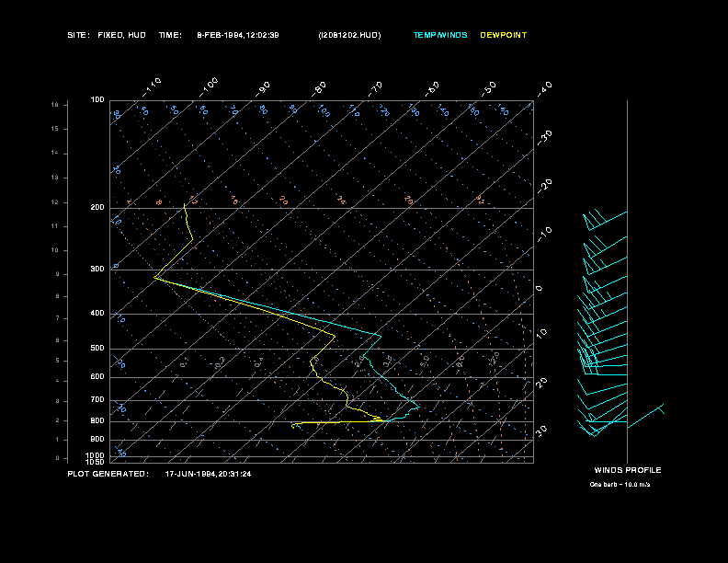Click the cyan 'TEMP/WINDS' legend label
The image size is (728, 563).
pyautogui.click(x=440, y=35)
